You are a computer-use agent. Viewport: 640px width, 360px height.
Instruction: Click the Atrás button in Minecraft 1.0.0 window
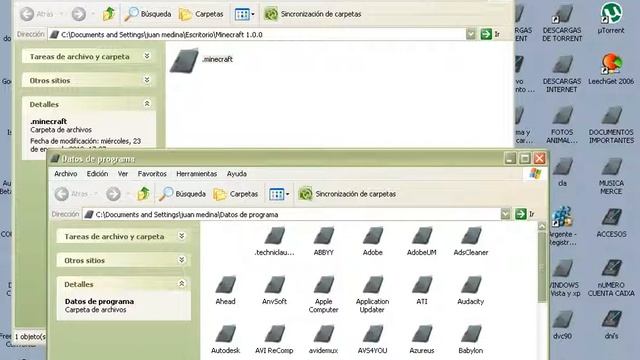[38, 14]
